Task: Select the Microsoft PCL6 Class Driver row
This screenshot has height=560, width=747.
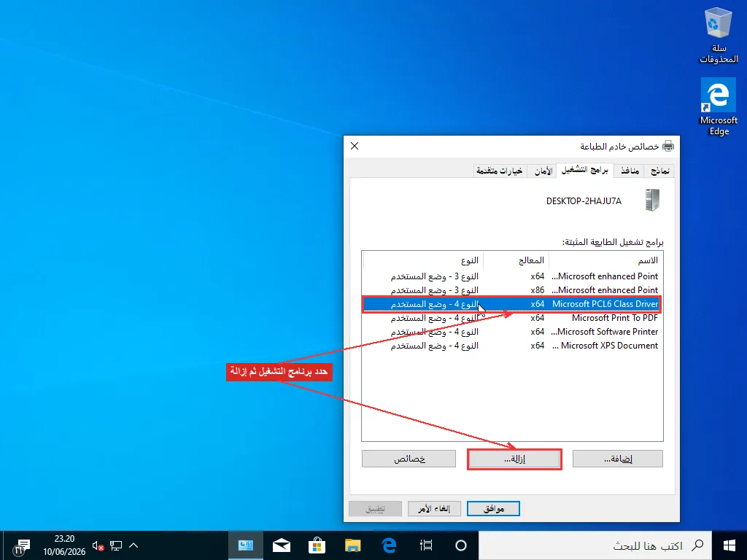Action: tap(512, 304)
